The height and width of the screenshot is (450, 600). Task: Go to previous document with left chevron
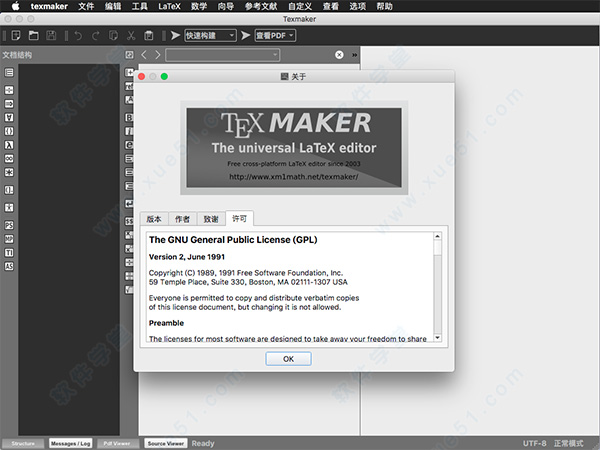(x=144, y=55)
